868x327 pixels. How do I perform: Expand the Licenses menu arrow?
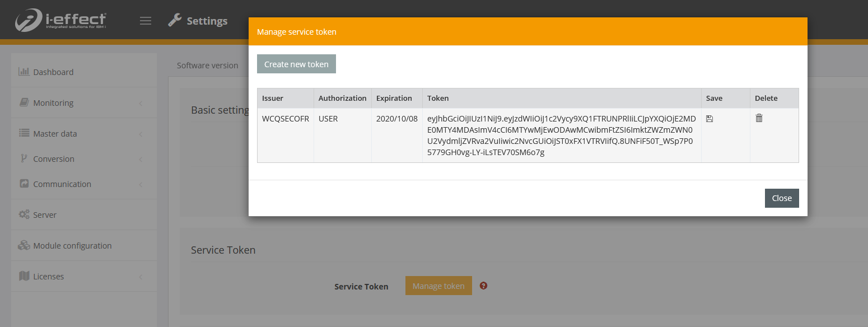(x=141, y=277)
